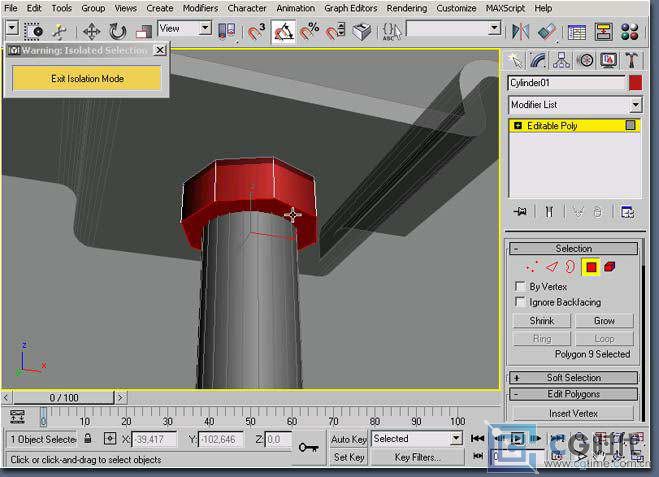This screenshot has height=477, width=659.
Task: Select Vertex sub-object level icon
Action: pyautogui.click(x=532, y=266)
